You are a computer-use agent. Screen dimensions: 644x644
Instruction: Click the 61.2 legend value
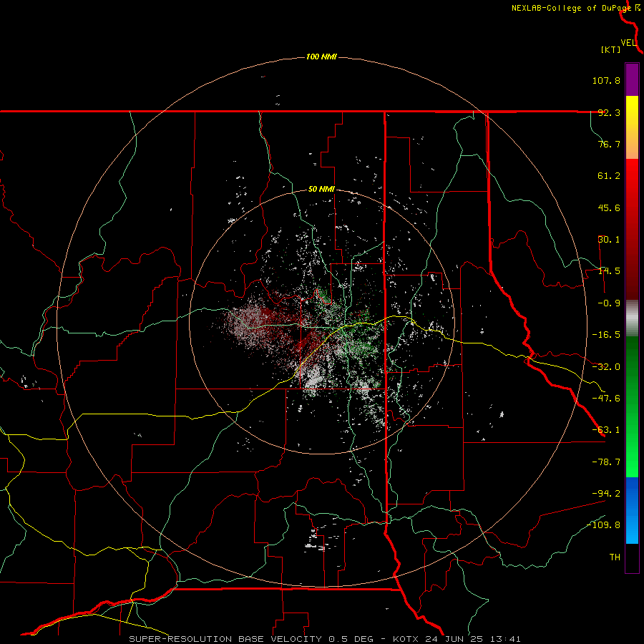pos(609,176)
